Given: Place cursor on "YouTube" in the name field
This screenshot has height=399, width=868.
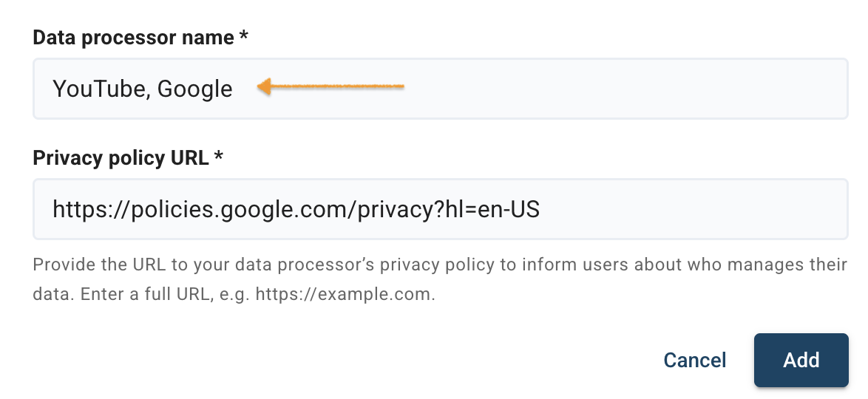Looking at the screenshot, I should (98, 89).
